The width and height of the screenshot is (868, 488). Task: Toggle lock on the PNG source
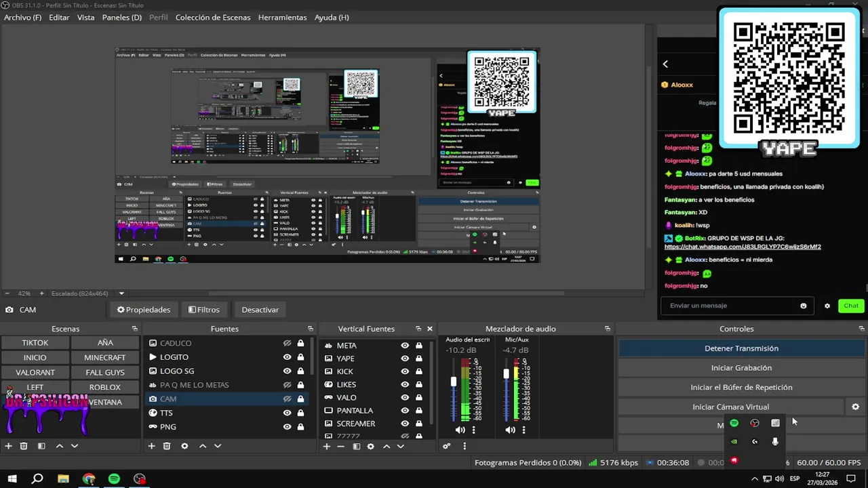(x=300, y=427)
